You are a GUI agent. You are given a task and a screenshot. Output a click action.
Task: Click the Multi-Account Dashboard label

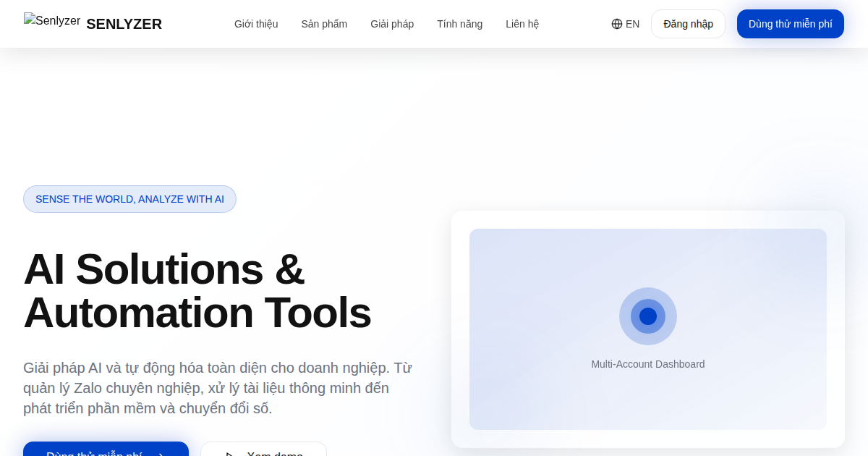[x=648, y=364]
